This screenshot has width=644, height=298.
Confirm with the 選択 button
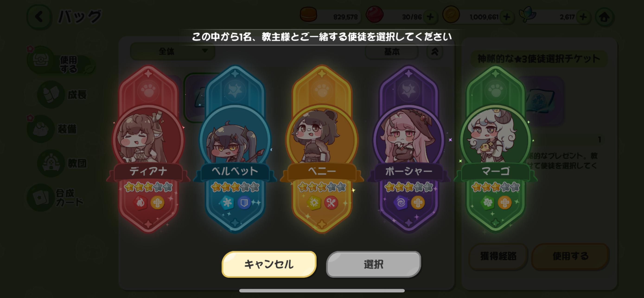pyautogui.click(x=373, y=264)
